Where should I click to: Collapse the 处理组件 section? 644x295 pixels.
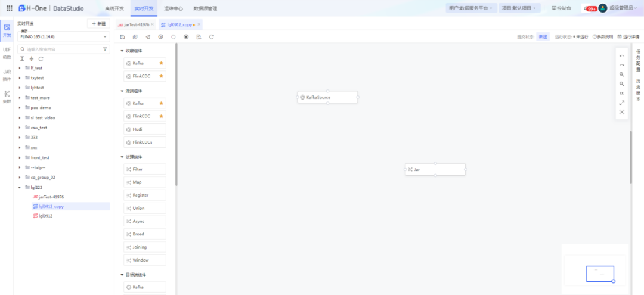122,157
